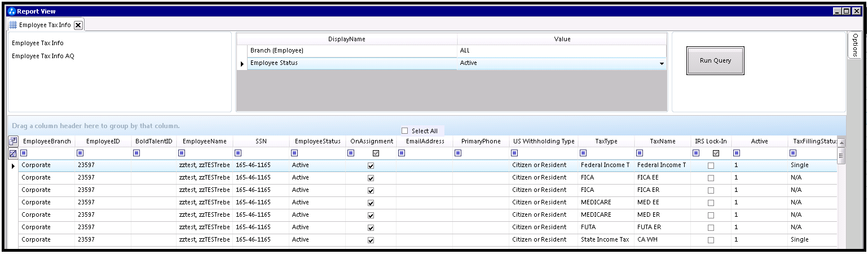Select the Employee Tax Info report entry
The height and width of the screenshot is (254, 868).
pyautogui.click(x=38, y=43)
